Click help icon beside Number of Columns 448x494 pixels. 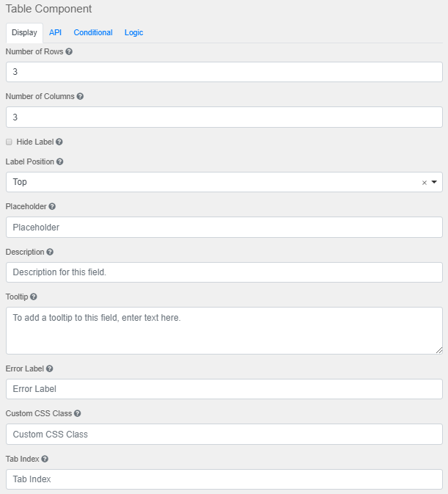point(80,96)
